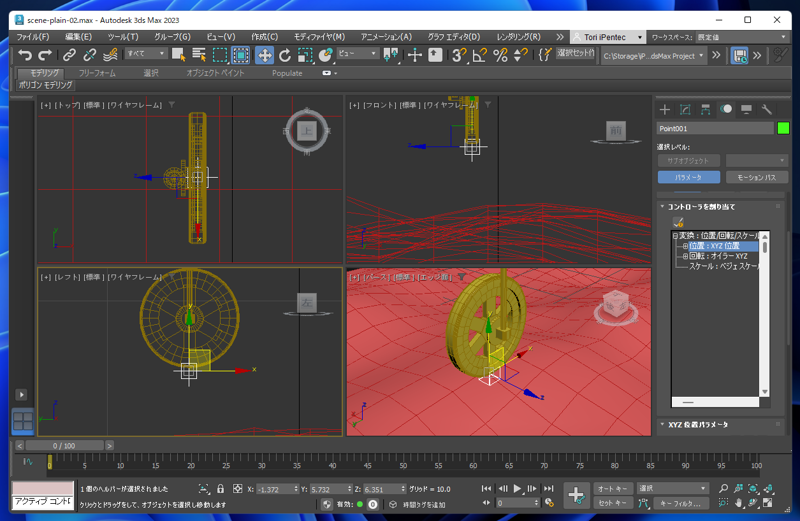Click Play Animation button

click(x=517, y=488)
